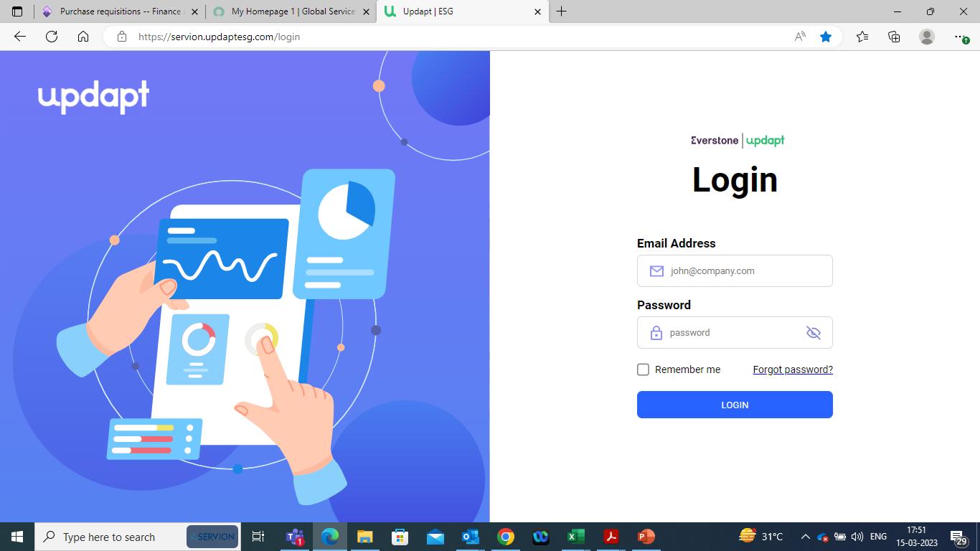Screen dimensions: 980x551
Task: Toggle password visibility eye icon
Action: pos(813,333)
